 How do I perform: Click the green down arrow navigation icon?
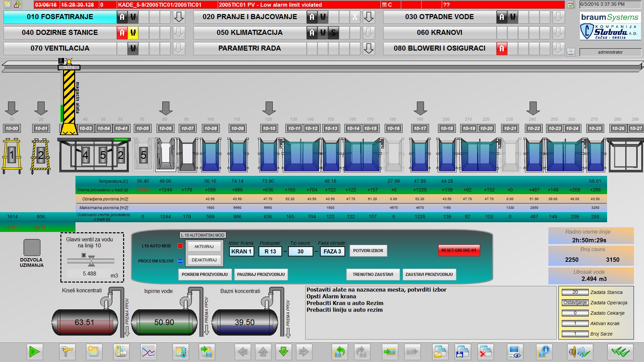(283, 352)
